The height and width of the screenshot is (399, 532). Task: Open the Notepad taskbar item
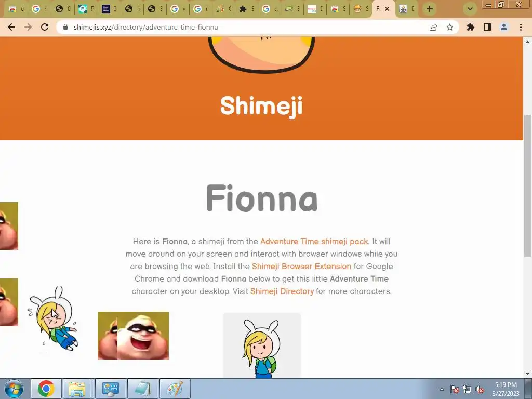(x=142, y=389)
